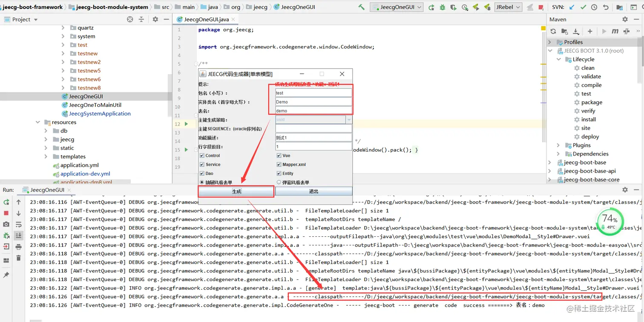Collapse the Lifecycle node in Maven
This screenshot has height=322, width=644.
pos(558,59)
